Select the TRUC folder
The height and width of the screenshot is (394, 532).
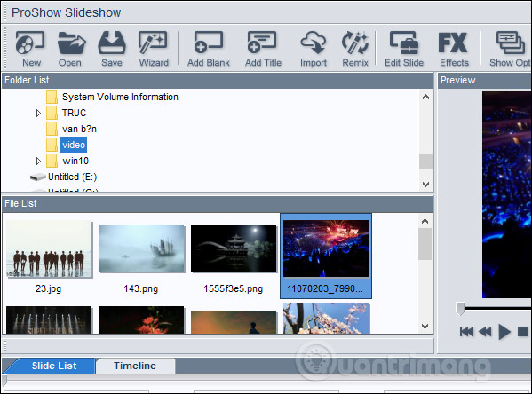(66, 113)
